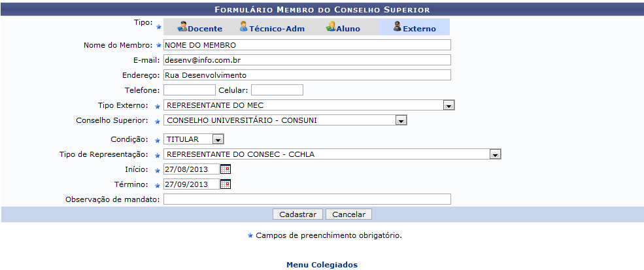Open the Início date calendar icon
Image resolution: width=644 pixels, height=270 pixels.
click(226, 169)
